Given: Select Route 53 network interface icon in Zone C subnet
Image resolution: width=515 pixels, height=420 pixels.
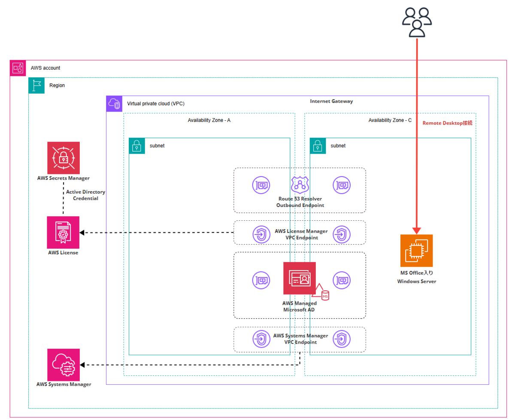Looking at the screenshot, I should pos(341,185).
